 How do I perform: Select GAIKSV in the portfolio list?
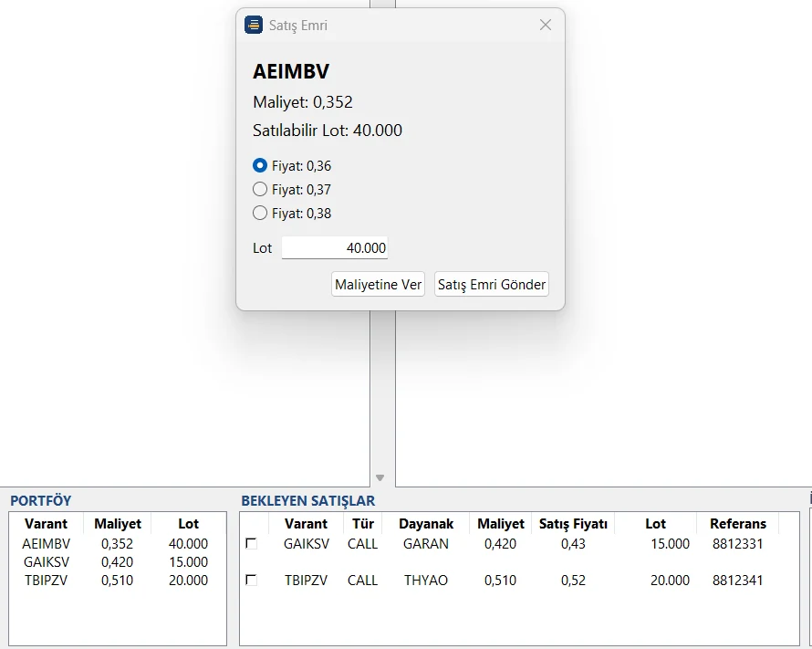click(x=47, y=562)
